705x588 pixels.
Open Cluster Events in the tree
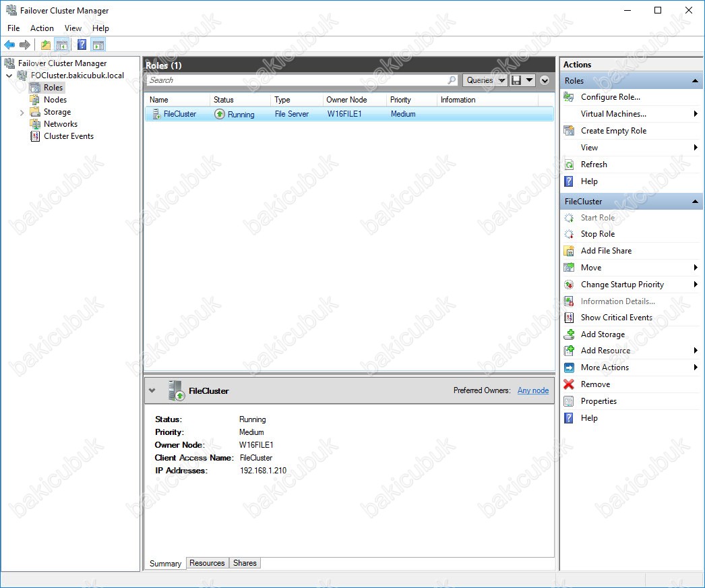click(68, 136)
